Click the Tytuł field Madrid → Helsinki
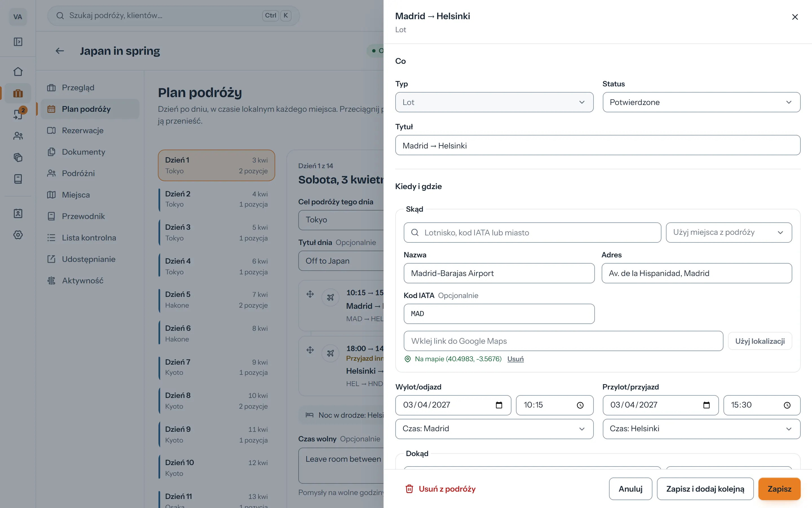 coord(598,145)
